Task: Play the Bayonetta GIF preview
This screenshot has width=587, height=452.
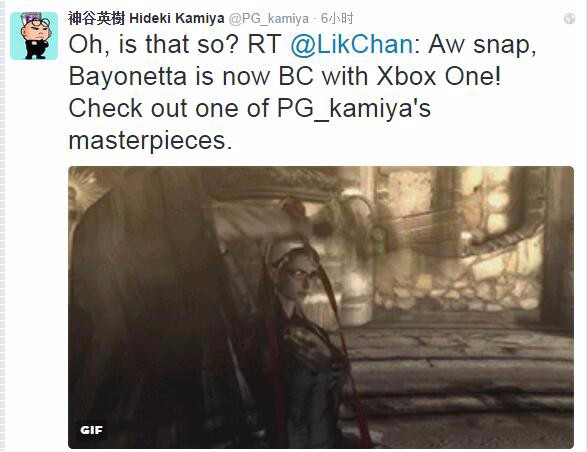Action: (x=321, y=307)
